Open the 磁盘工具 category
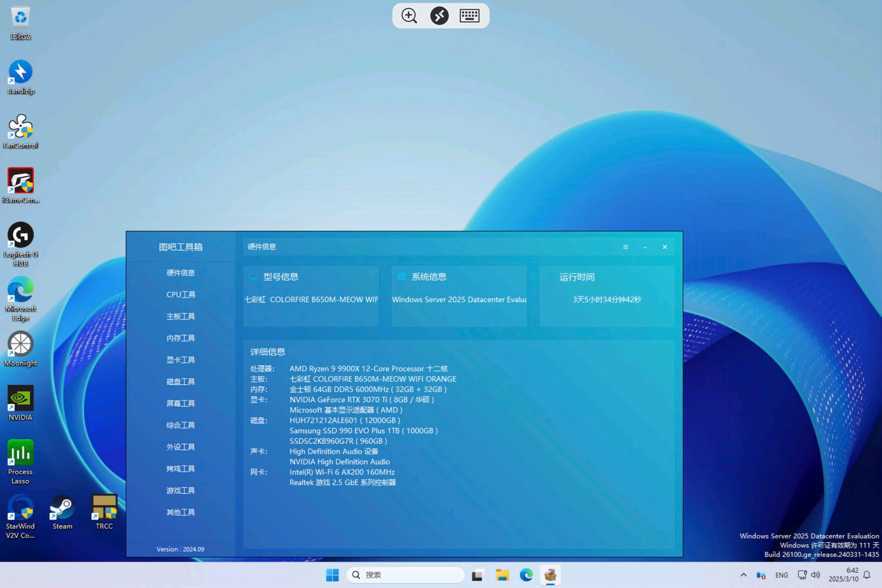The width and height of the screenshot is (882, 588). click(x=181, y=382)
